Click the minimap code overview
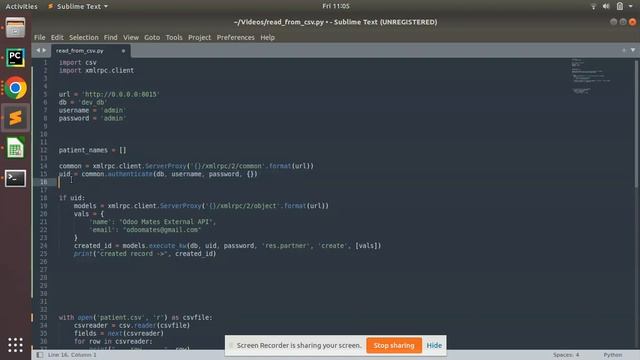Viewport: 640px width, 360px height. (x=591, y=77)
